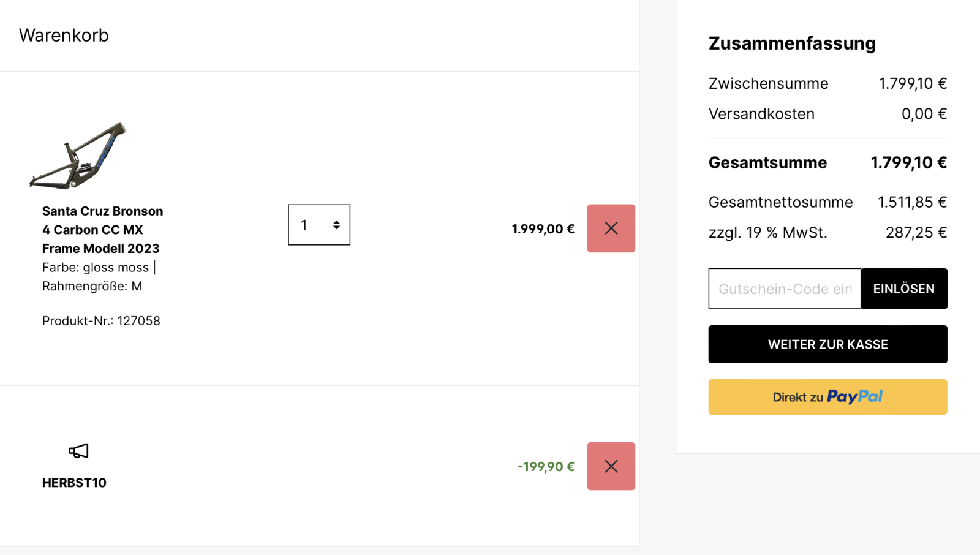Select the 1.999,00 € item price
This screenshot has height=555, width=980.
pyautogui.click(x=543, y=229)
